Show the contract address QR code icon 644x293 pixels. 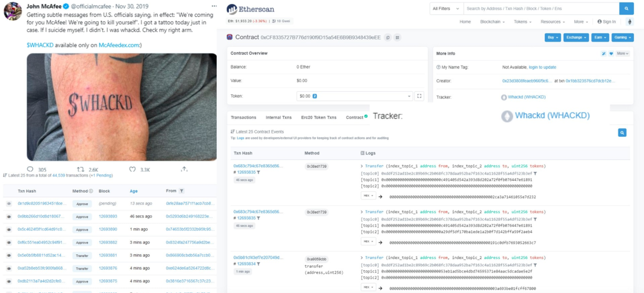(x=397, y=37)
